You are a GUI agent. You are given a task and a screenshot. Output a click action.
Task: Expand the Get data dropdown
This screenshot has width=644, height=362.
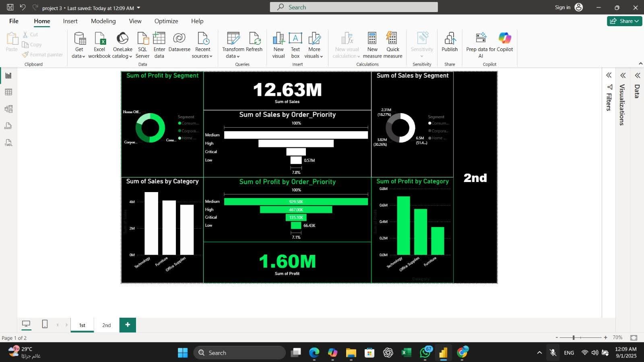[78, 56]
